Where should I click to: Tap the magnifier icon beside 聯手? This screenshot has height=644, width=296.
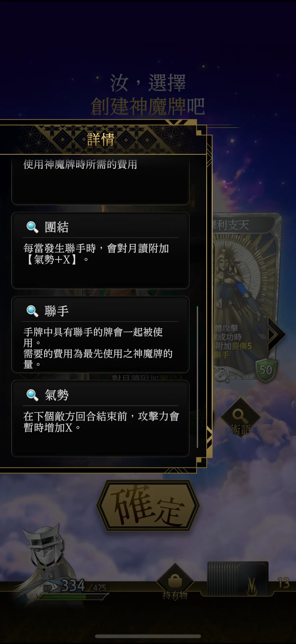point(32,311)
